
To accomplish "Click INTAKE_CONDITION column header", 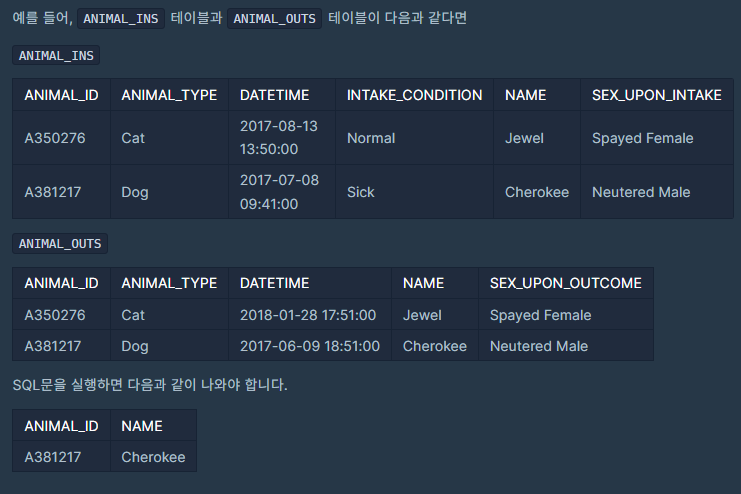I will [x=414, y=95].
